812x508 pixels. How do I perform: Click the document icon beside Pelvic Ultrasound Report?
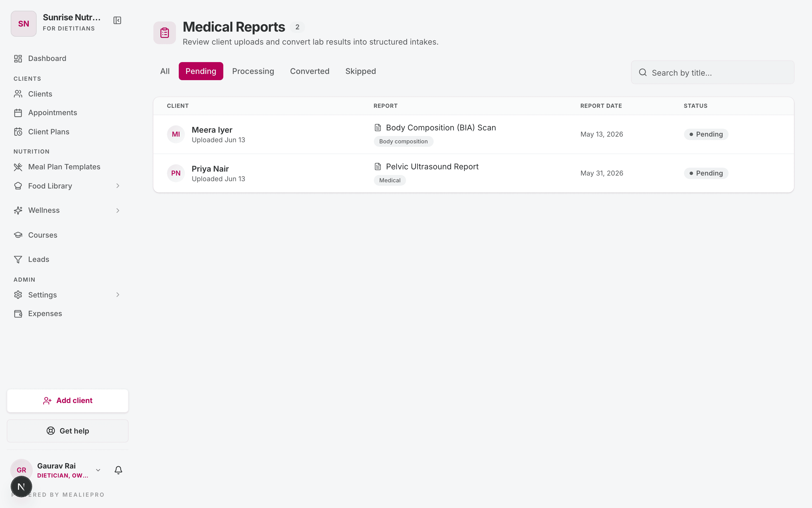(x=378, y=167)
